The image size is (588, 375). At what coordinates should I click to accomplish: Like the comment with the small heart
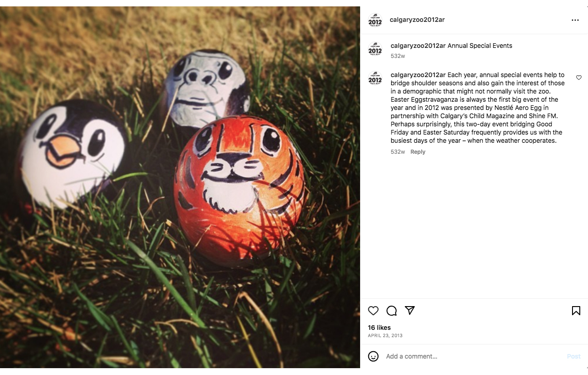pyautogui.click(x=579, y=78)
